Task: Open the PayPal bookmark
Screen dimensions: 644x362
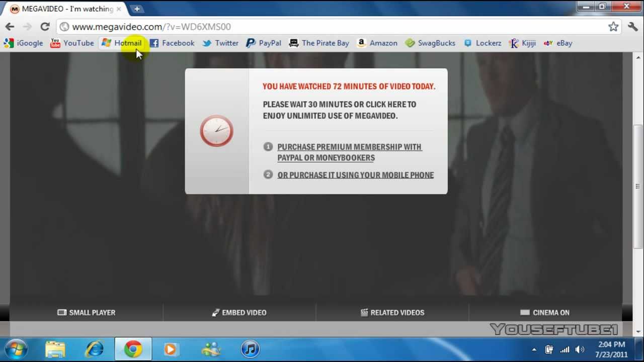Action: point(263,43)
